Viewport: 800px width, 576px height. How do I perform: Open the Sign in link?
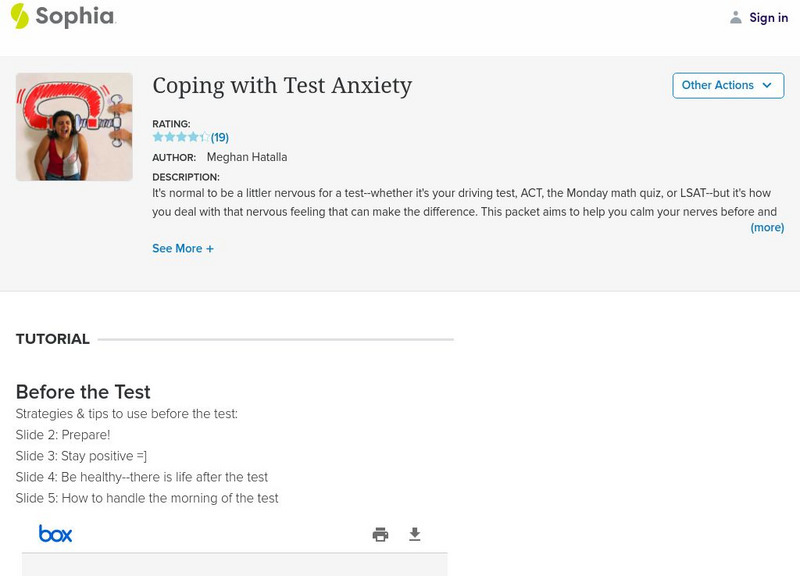click(768, 17)
